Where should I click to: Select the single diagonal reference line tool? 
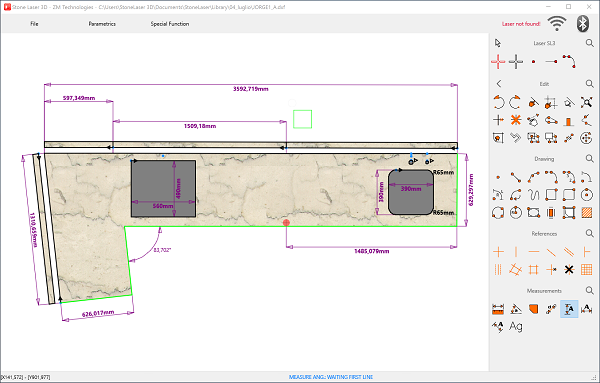point(551,252)
